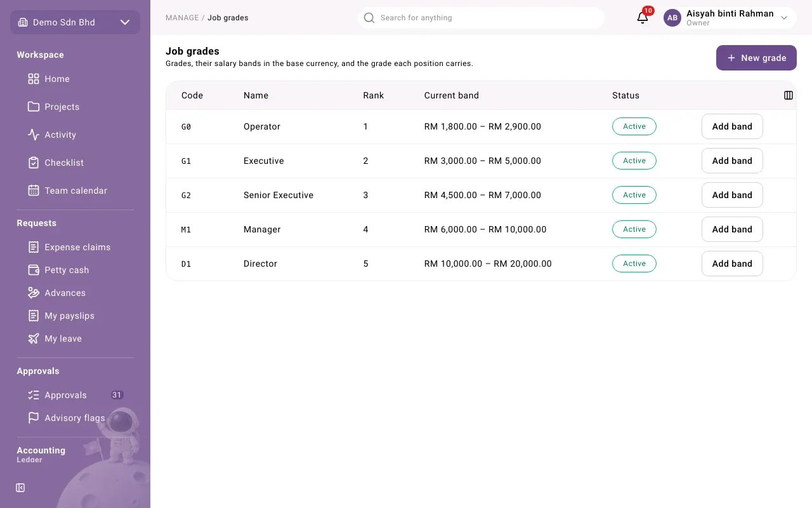Expand the Demo Sdn Bhd company switcher
This screenshot has width=812, height=508.
pyautogui.click(x=75, y=22)
